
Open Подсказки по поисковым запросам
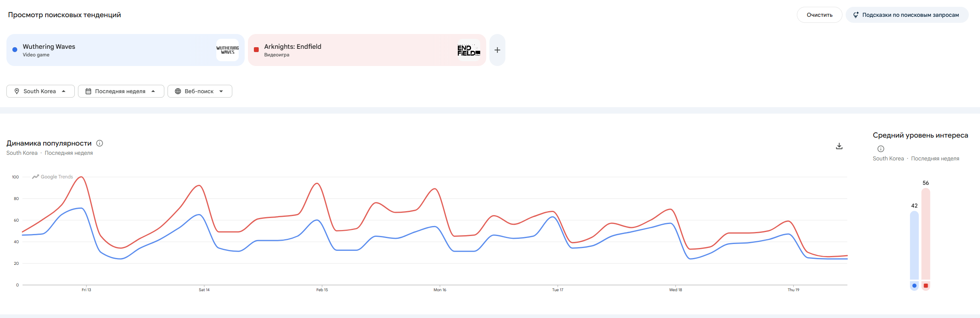(907, 15)
